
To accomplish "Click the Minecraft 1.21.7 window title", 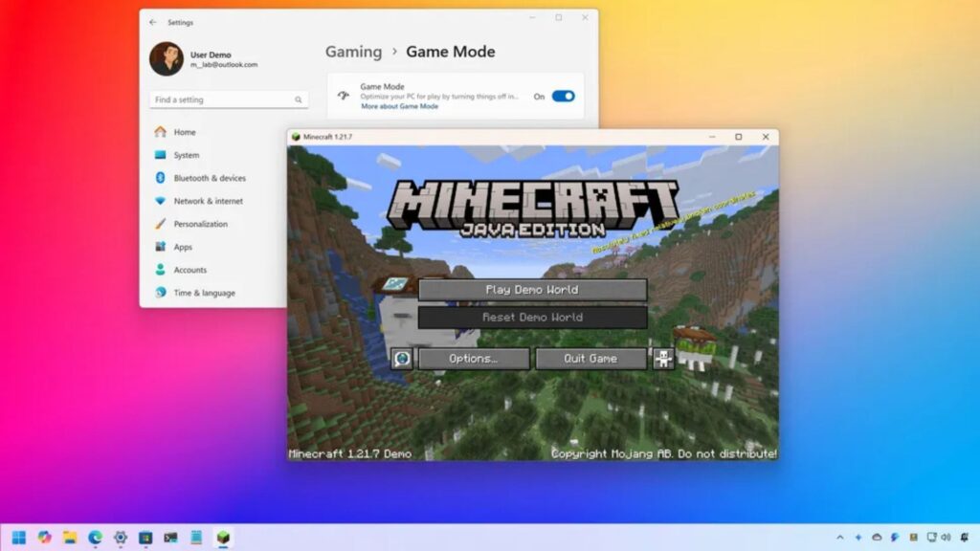I will (327, 137).
